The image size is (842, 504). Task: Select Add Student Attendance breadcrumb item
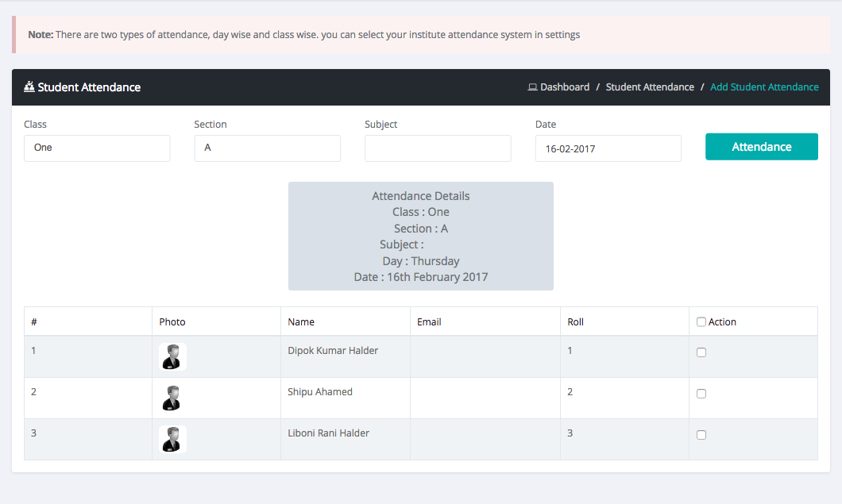[x=764, y=87]
